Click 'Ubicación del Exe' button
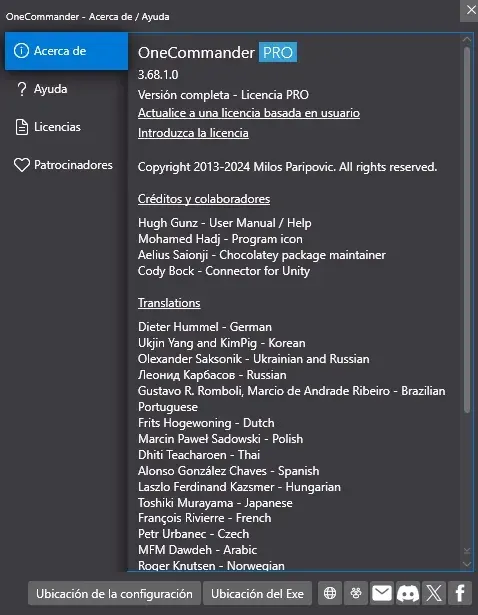Screen dimensions: 478x615 click(x=257, y=593)
